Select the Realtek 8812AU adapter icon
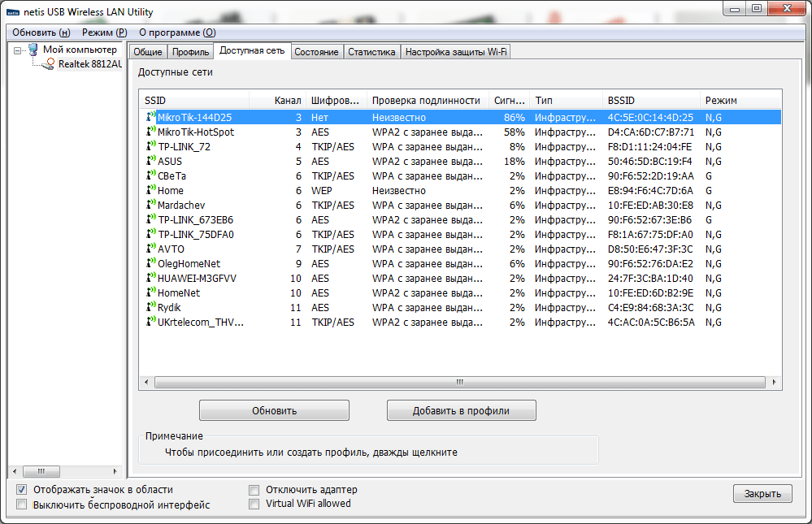This screenshot has width=812, height=524. [50, 64]
